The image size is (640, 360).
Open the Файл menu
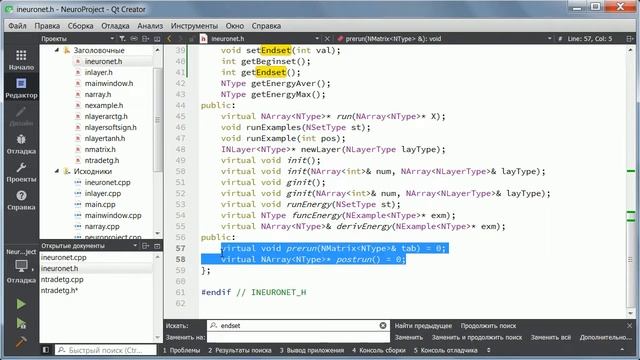click(18, 26)
